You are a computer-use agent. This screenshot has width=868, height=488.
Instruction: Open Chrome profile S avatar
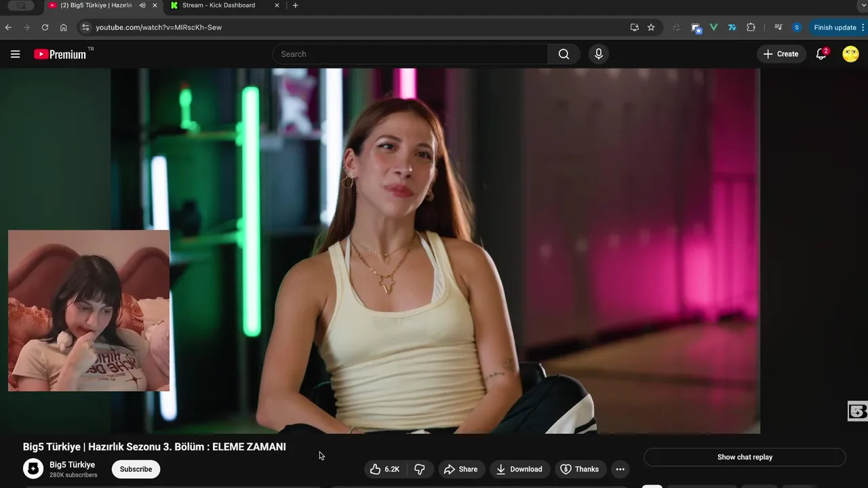(x=797, y=27)
